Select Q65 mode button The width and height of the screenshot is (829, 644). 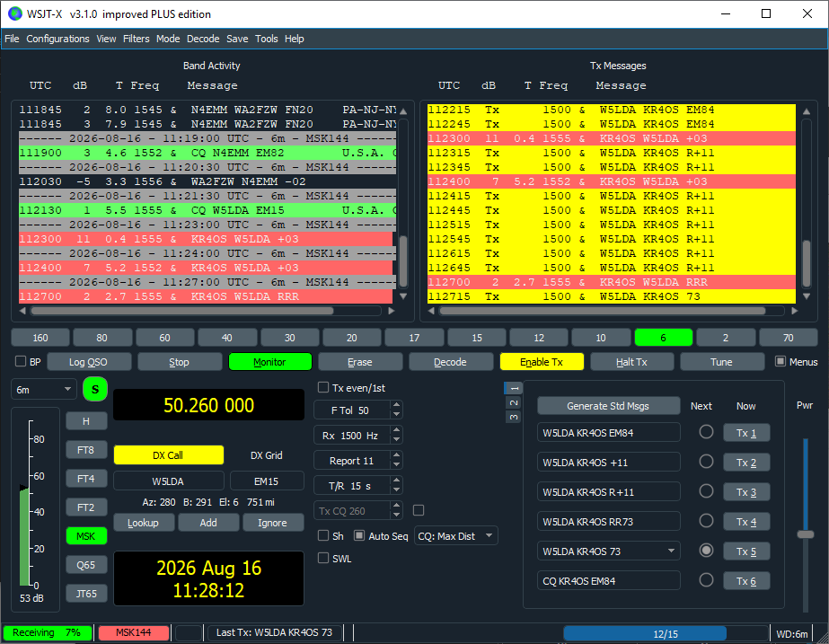[x=86, y=565]
